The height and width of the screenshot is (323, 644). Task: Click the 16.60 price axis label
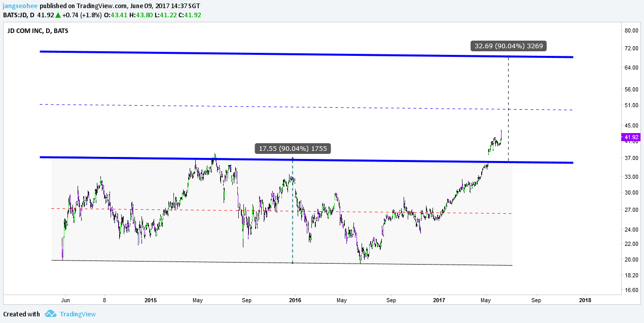click(x=631, y=290)
